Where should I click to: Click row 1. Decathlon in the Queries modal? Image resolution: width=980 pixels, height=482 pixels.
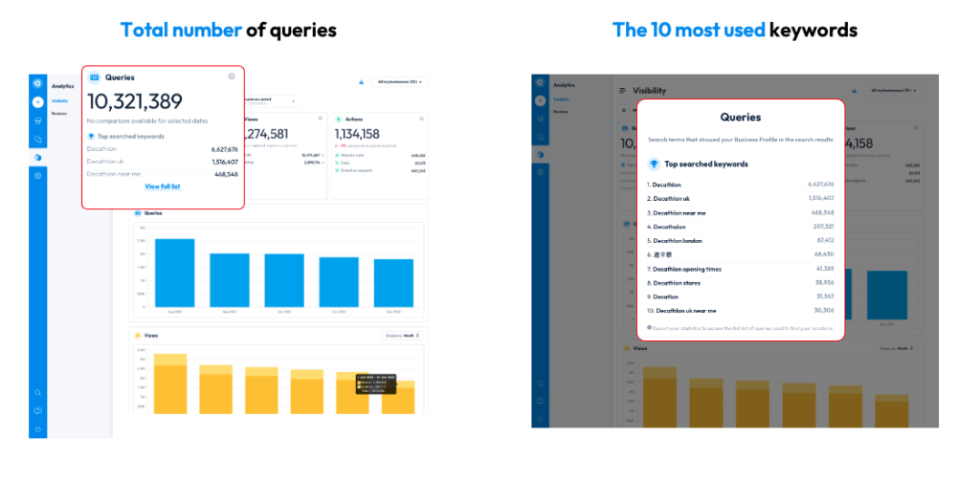tap(741, 185)
